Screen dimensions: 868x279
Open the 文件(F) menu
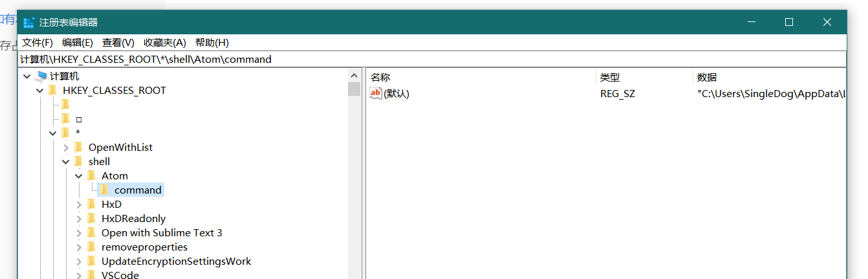(x=38, y=43)
